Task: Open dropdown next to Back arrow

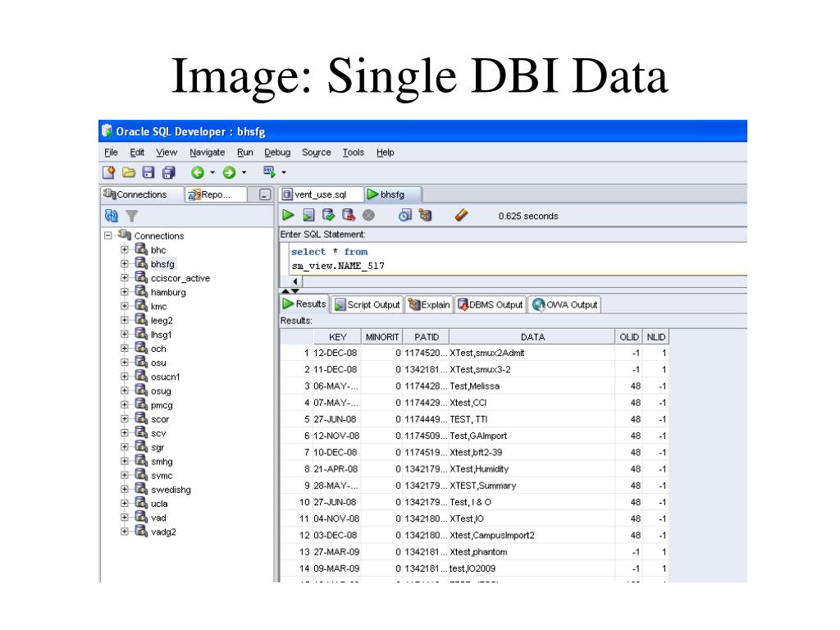Action: 212,172
